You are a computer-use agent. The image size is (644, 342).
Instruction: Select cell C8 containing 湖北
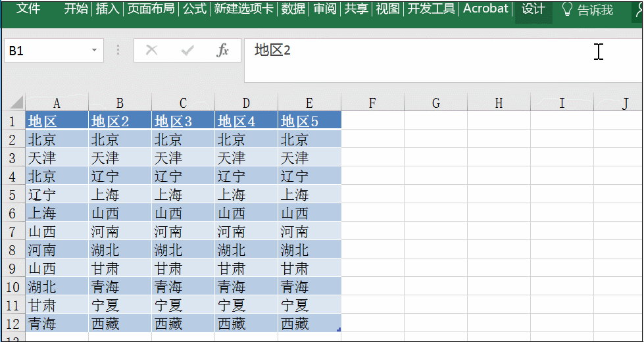(x=183, y=250)
